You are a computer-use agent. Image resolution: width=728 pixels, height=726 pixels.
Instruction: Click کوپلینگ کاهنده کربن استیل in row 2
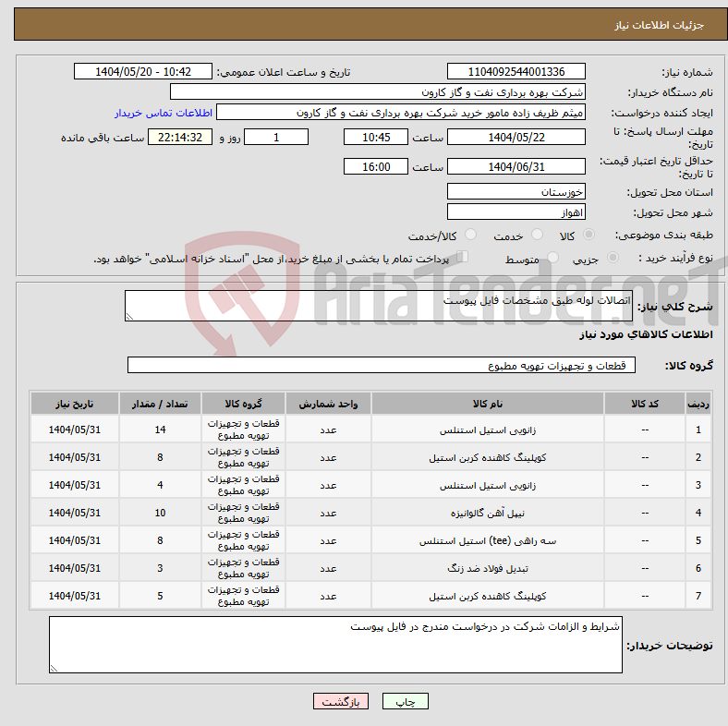(x=488, y=458)
